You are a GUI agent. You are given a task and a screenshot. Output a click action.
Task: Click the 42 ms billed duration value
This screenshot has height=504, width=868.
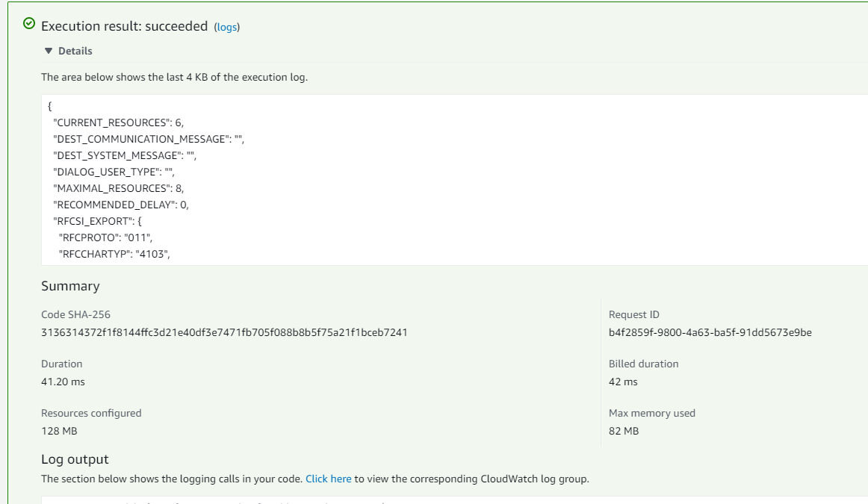(x=623, y=382)
